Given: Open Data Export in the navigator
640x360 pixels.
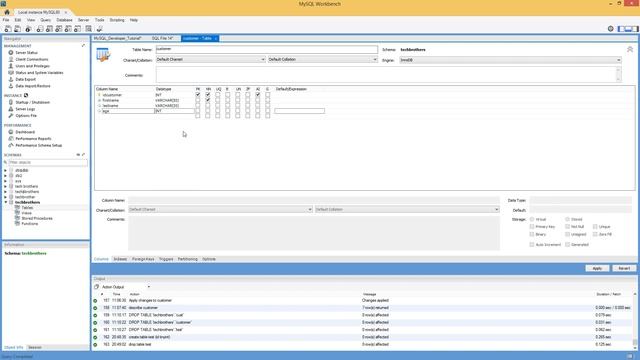Looking at the screenshot, I should click(26, 79).
